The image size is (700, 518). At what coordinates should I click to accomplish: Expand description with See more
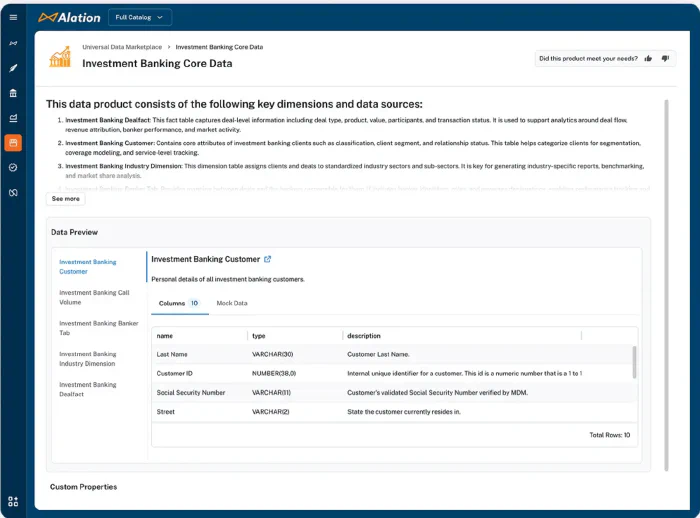pyautogui.click(x=66, y=199)
